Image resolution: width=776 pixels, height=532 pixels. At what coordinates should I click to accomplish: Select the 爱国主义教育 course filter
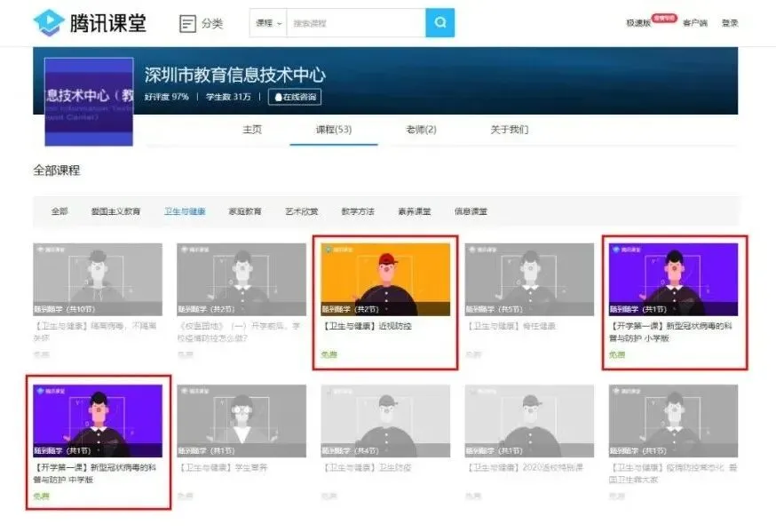115,211
